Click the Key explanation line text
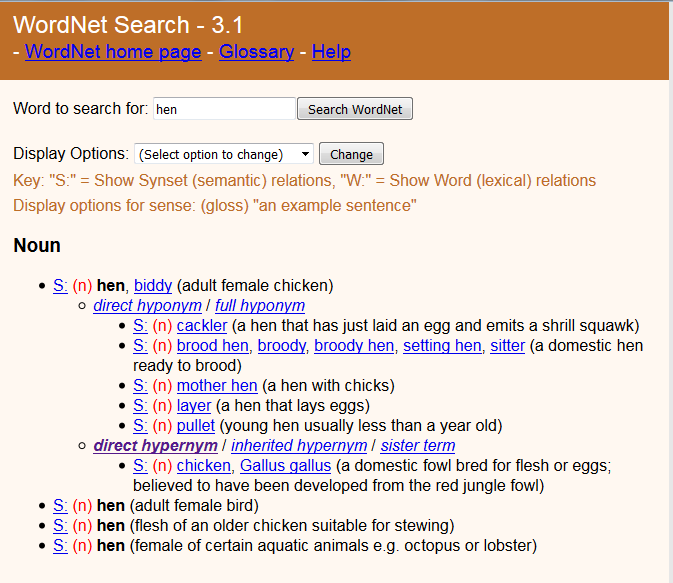 pos(304,180)
